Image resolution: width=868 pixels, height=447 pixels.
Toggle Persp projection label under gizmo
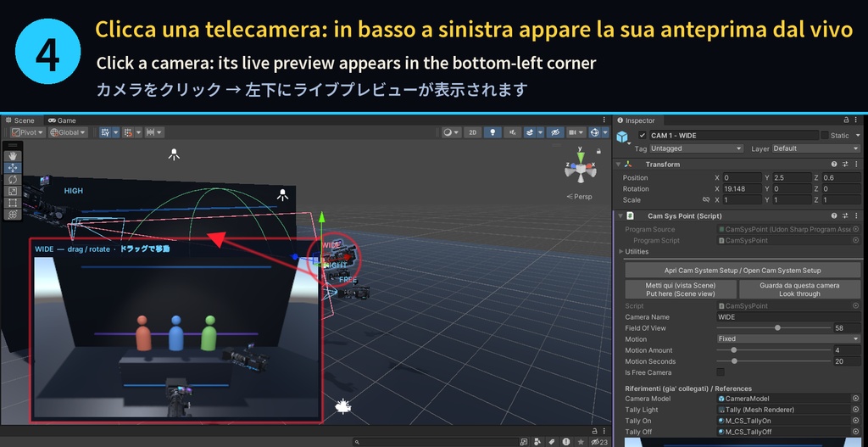(x=579, y=197)
